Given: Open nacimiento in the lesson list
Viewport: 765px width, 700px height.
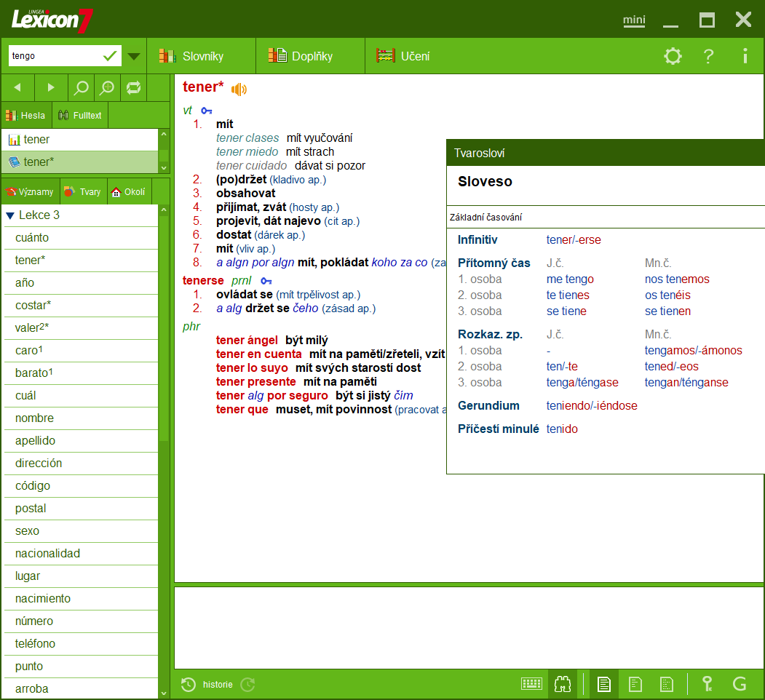Looking at the screenshot, I should tap(81, 599).
